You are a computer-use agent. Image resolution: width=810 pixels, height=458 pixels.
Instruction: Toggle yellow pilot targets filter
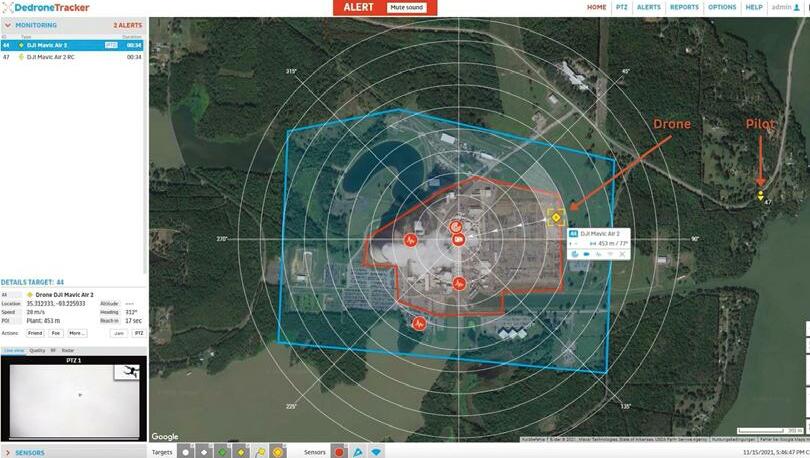pos(260,452)
